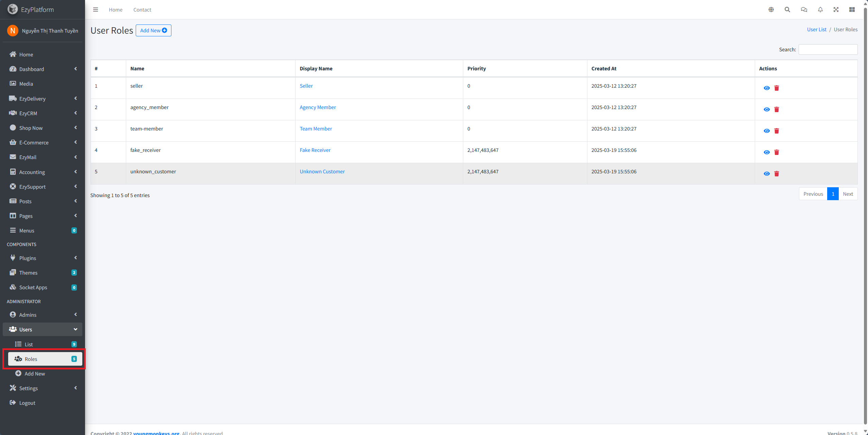Open the Contact link in top navbar
Screen dimensions: 868x435
[x=142, y=10]
